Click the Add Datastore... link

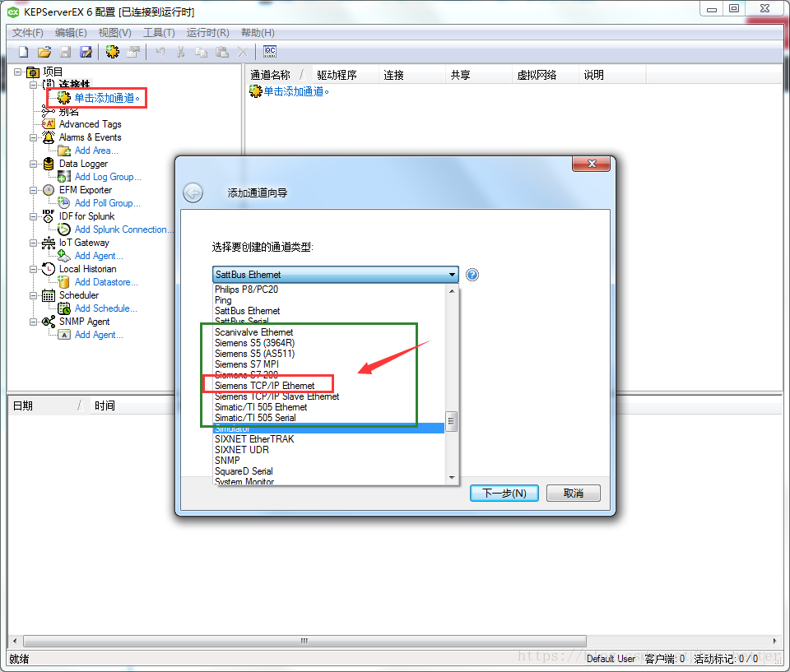[106, 282]
